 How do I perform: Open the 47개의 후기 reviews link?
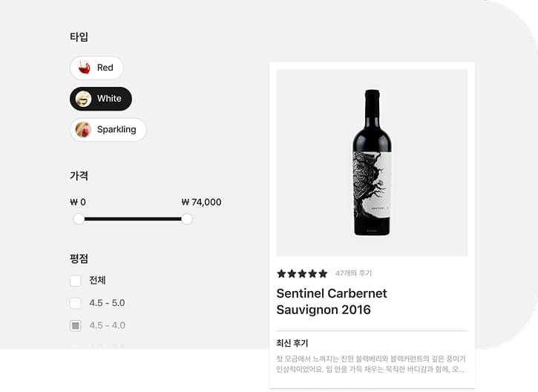pos(353,273)
